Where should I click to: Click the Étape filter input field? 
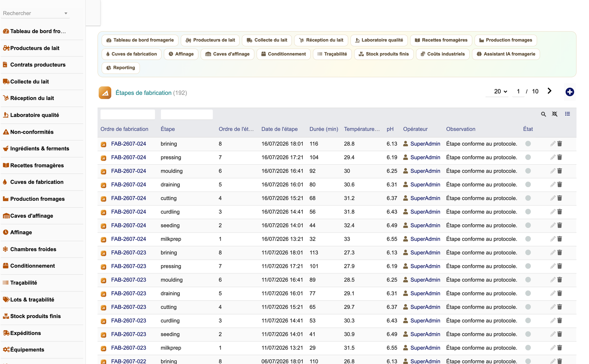point(187,115)
